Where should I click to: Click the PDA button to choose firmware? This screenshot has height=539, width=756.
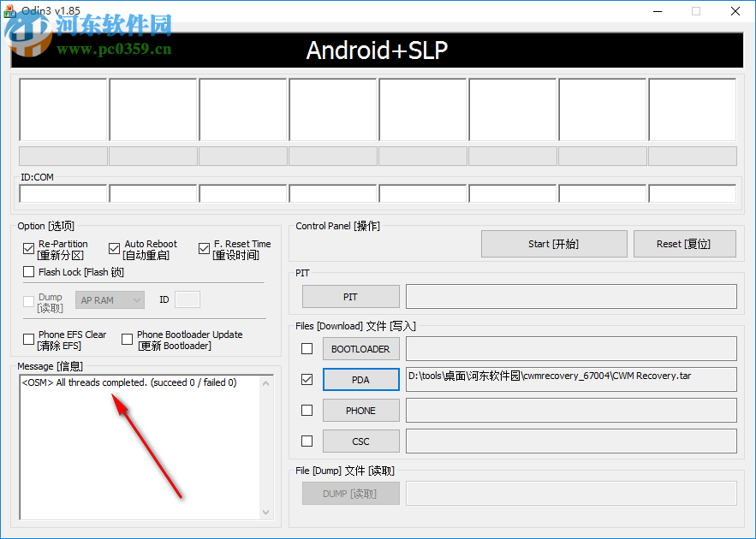pyautogui.click(x=360, y=379)
